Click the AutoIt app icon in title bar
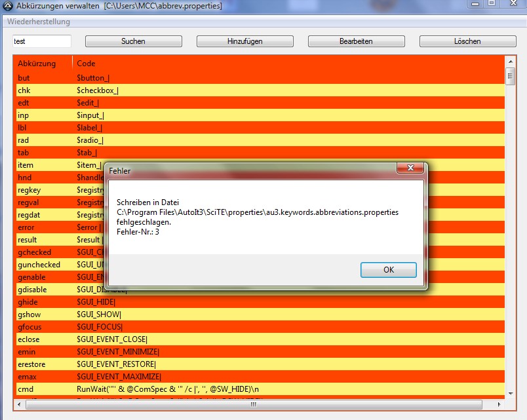Viewport: 527px width, 420px height. click(x=7, y=6)
